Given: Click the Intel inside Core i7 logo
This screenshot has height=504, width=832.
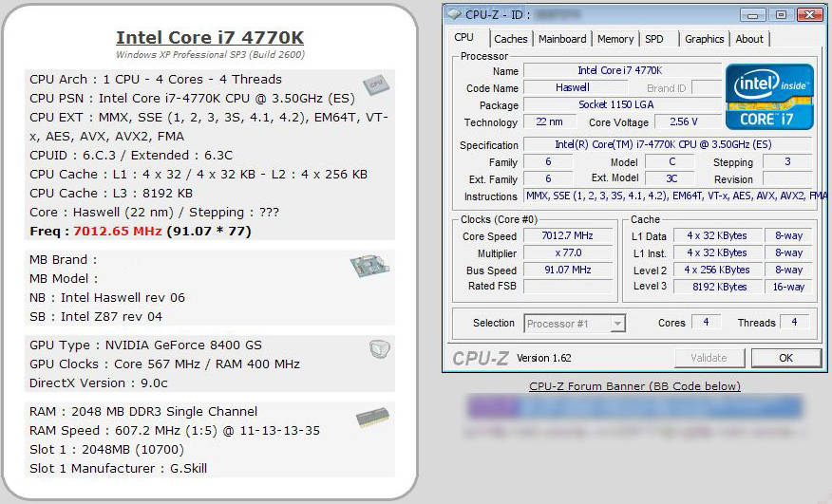Looking at the screenshot, I should point(769,97).
